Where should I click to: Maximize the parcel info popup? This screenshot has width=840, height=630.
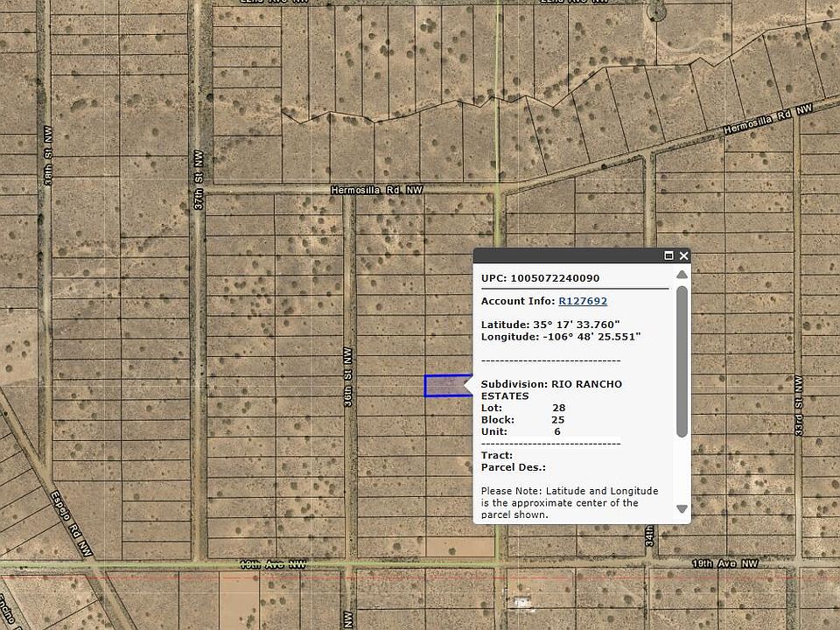(x=669, y=255)
